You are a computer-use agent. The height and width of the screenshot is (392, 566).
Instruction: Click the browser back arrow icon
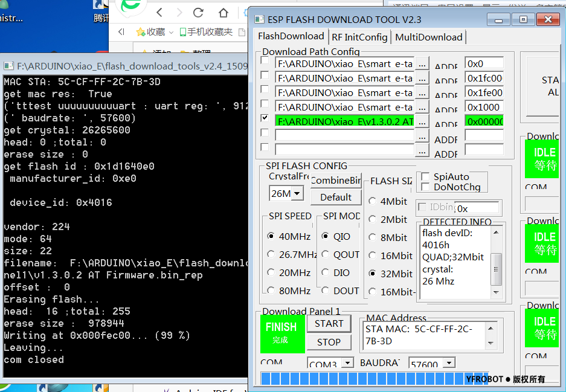coord(159,12)
